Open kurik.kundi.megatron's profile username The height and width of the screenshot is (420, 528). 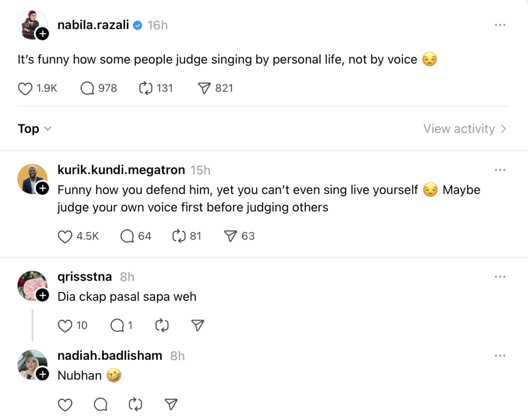121,170
